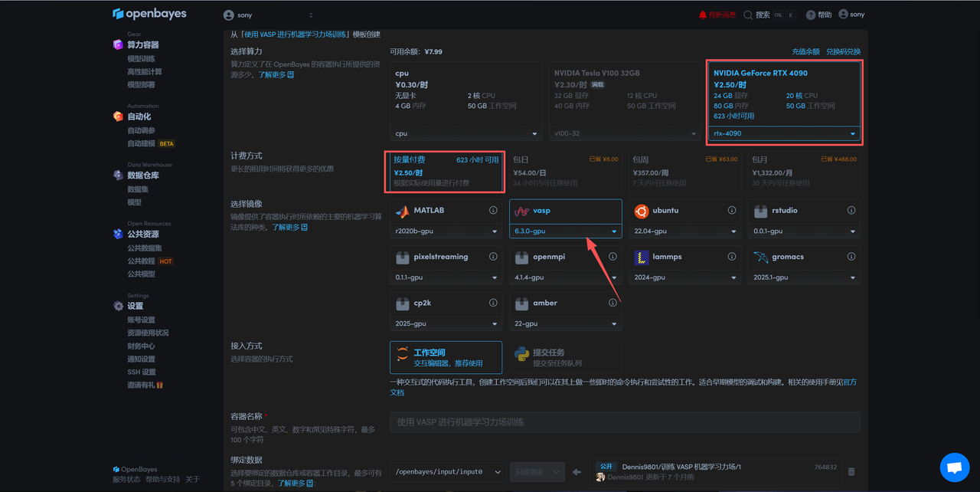Open 数据集 in the sidebar

(x=138, y=189)
